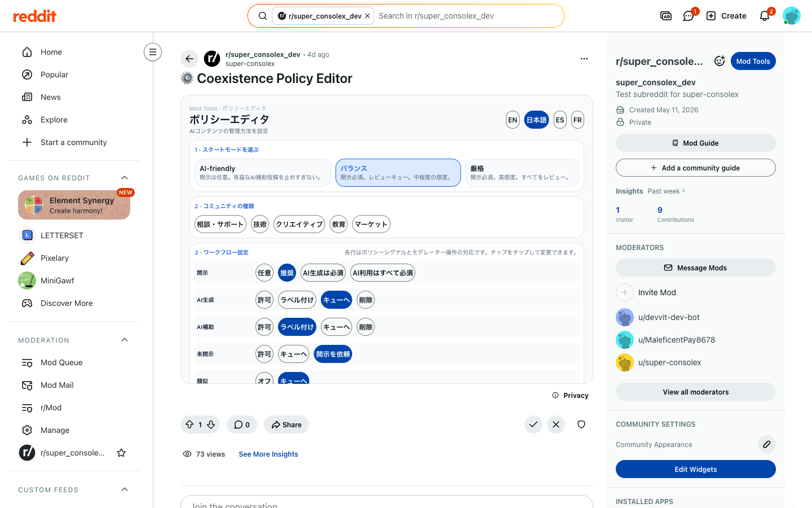Select ラベル付け chip in AI生成 row
This screenshot has width=812, height=508.
click(x=297, y=300)
